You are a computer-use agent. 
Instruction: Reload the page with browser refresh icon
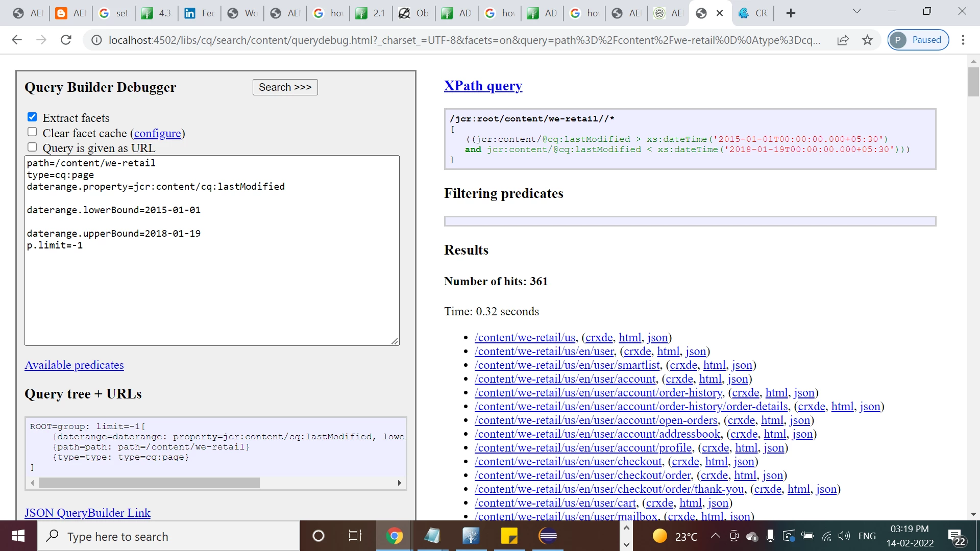(x=66, y=40)
